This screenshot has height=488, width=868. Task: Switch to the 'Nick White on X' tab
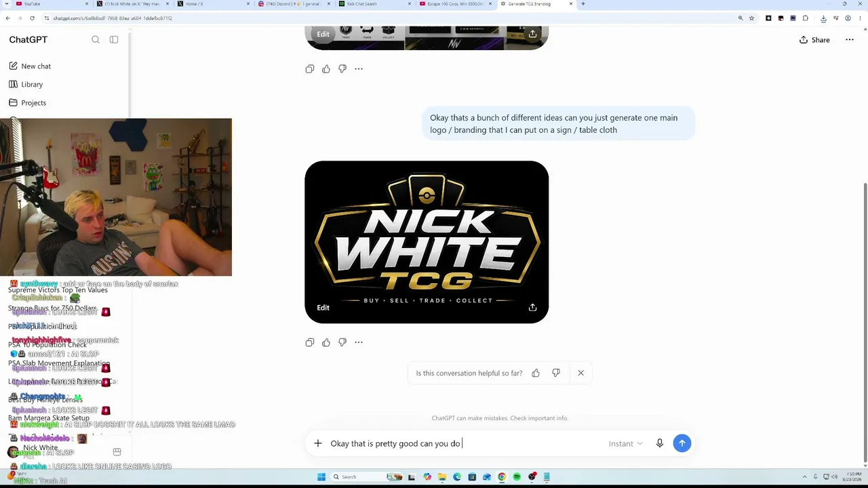click(x=132, y=4)
